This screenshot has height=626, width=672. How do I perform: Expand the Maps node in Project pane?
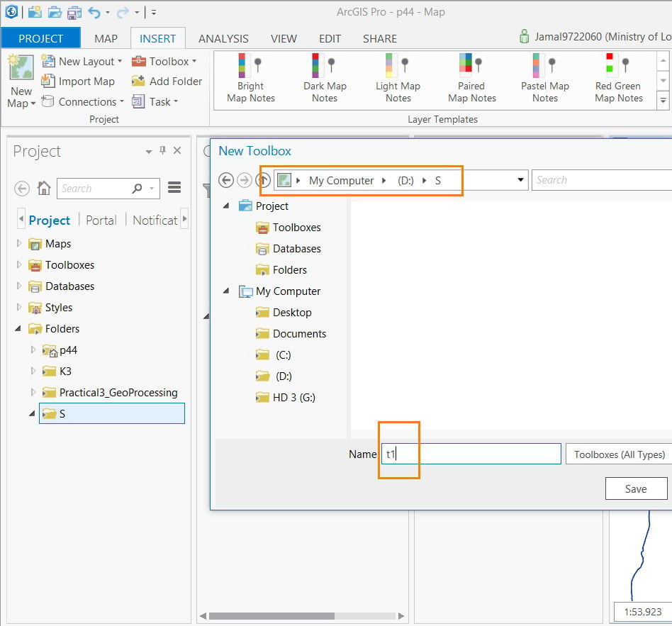point(18,243)
